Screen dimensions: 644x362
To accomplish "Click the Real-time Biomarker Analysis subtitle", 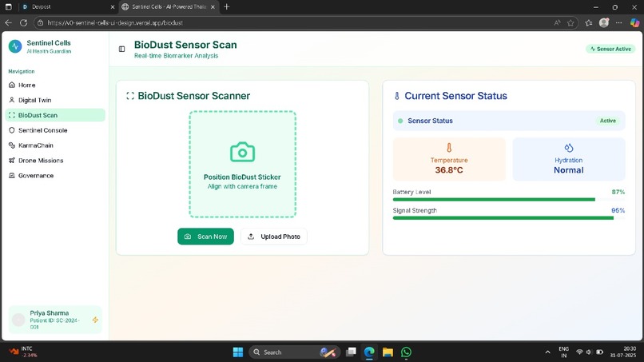I will tap(177, 56).
